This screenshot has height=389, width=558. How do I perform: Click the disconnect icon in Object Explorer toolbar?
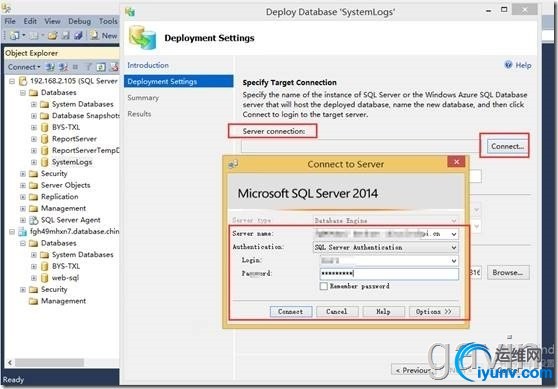63,67
